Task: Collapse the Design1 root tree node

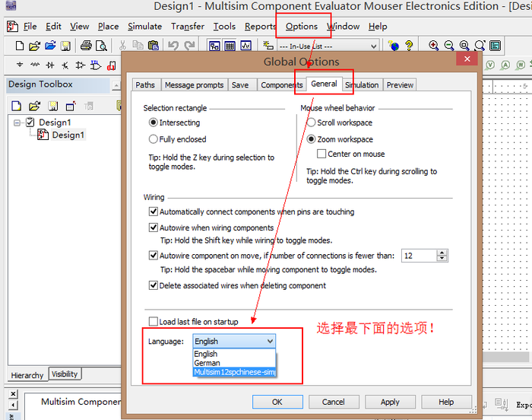Action: point(17,123)
